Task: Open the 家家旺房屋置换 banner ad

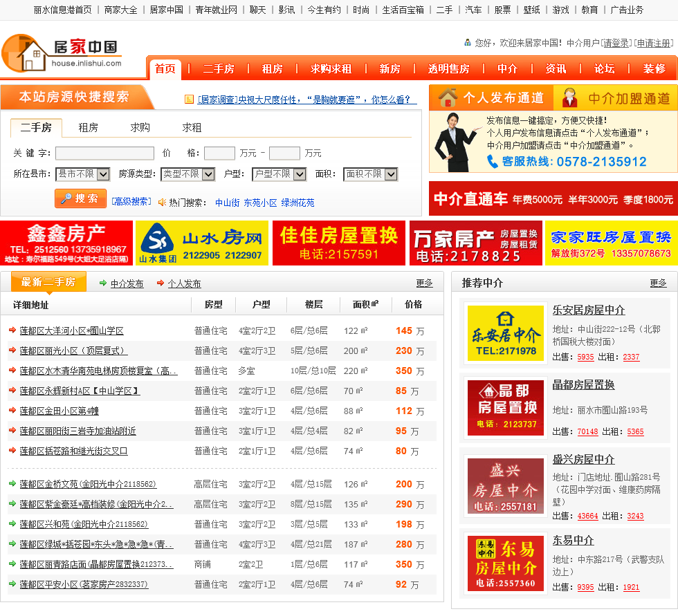Action: tap(612, 243)
